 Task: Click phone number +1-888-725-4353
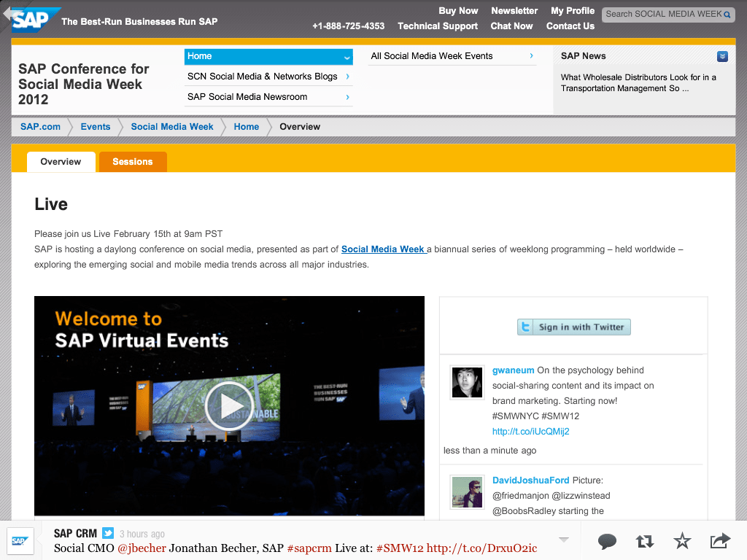pyautogui.click(x=348, y=26)
